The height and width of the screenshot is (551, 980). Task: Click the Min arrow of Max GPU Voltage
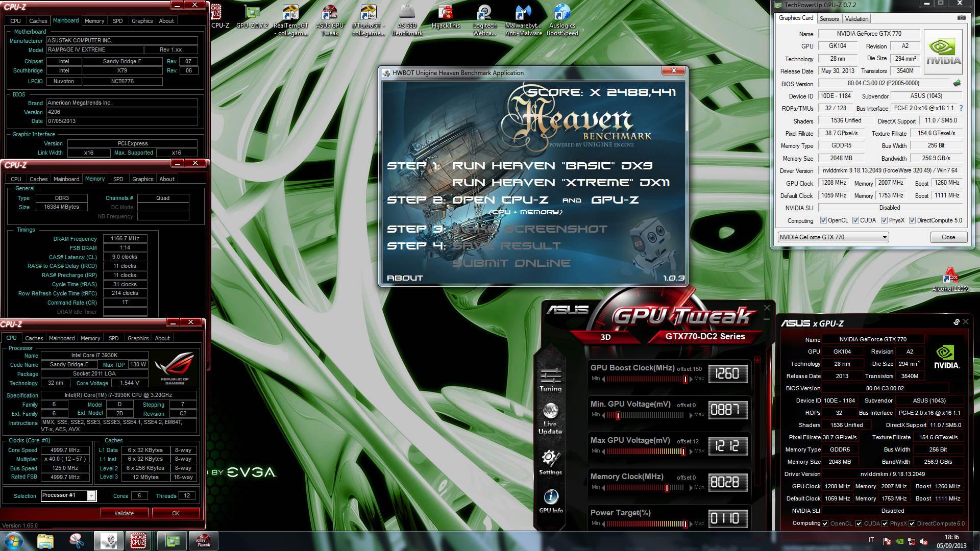pyautogui.click(x=603, y=451)
